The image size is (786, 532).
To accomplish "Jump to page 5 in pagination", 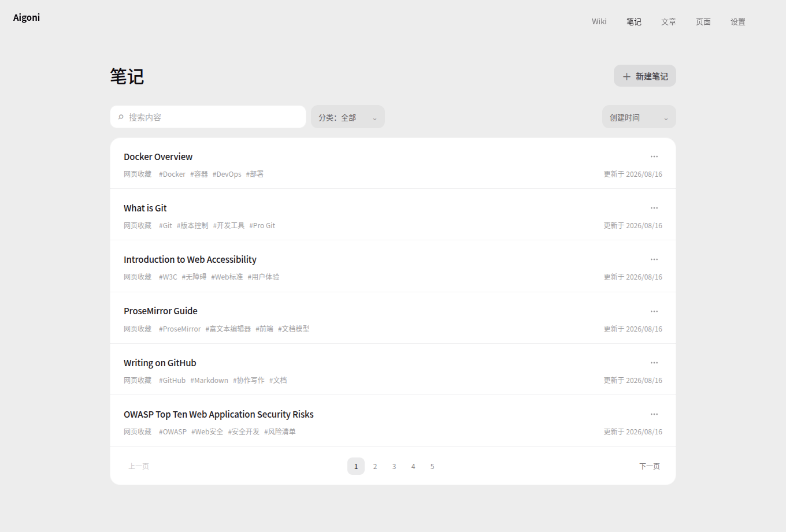I will tap(432, 466).
